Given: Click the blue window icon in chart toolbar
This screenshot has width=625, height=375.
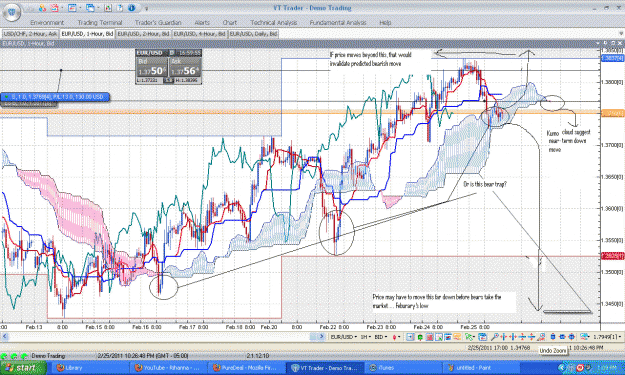Looking at the screenshot, I should (x=448, y=337).
